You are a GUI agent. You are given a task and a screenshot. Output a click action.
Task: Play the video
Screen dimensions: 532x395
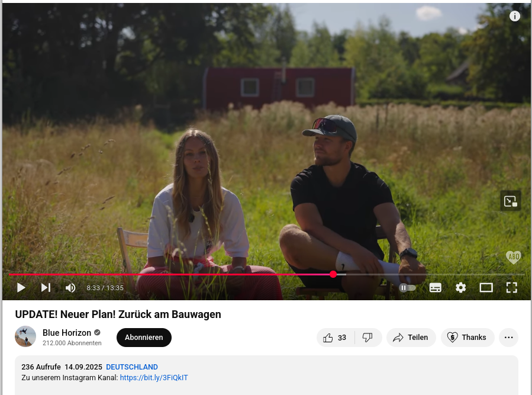point(21,288)
